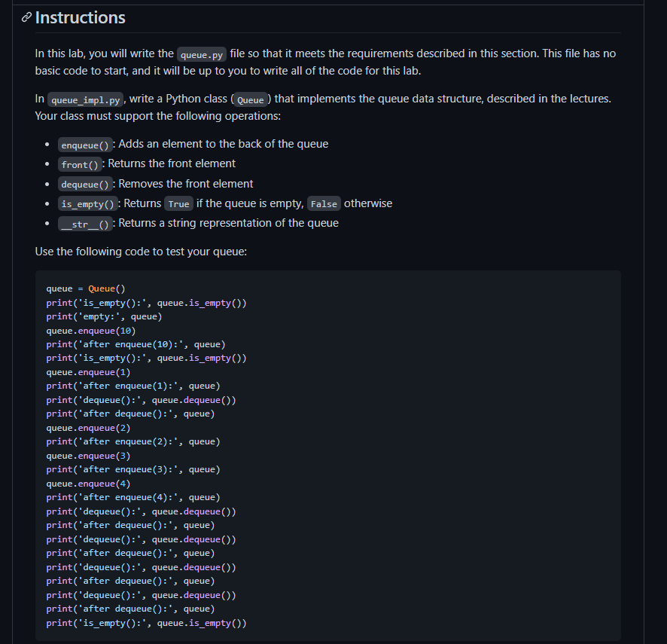667x644 pixels.
Task: Click the Instructions heading text
Action: pyautogui.click(x=80, y=17)
